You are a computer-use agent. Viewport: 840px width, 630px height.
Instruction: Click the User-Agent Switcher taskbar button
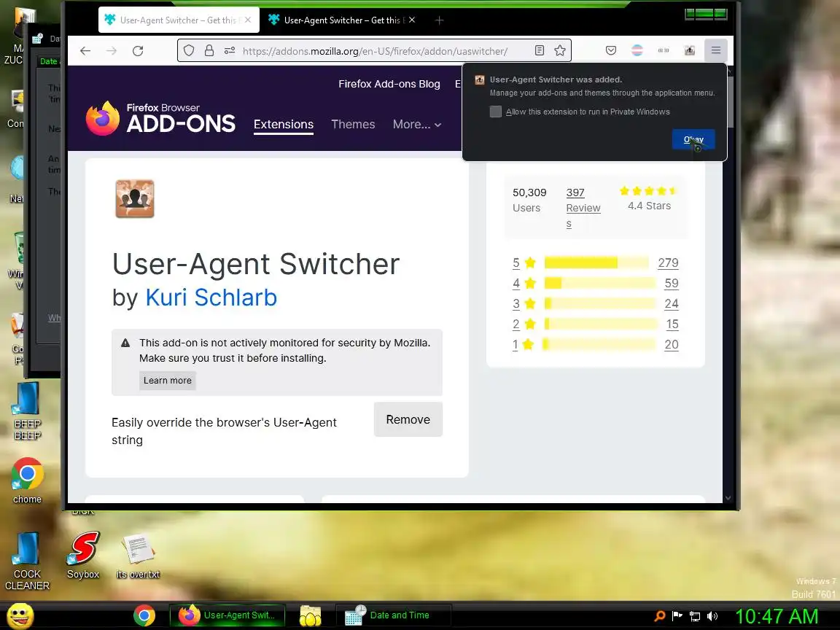point(227,615)
